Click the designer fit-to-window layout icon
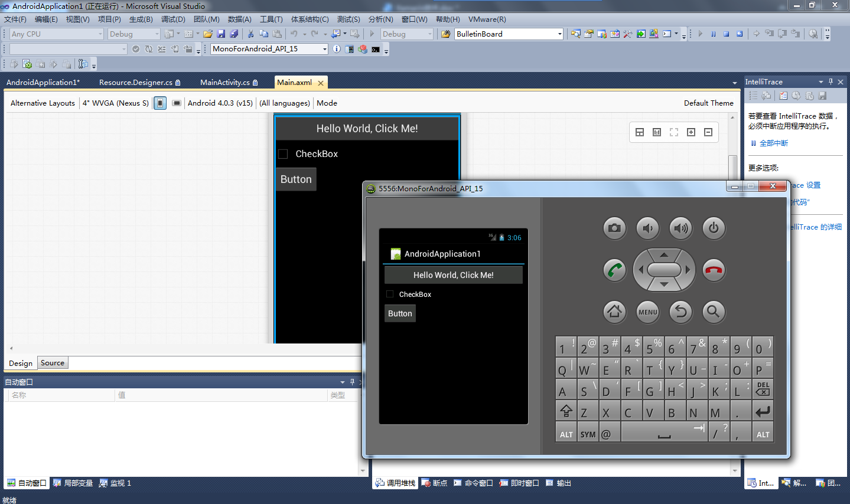The width and height of the screenshot is (850, 504). tap(674, 132)
